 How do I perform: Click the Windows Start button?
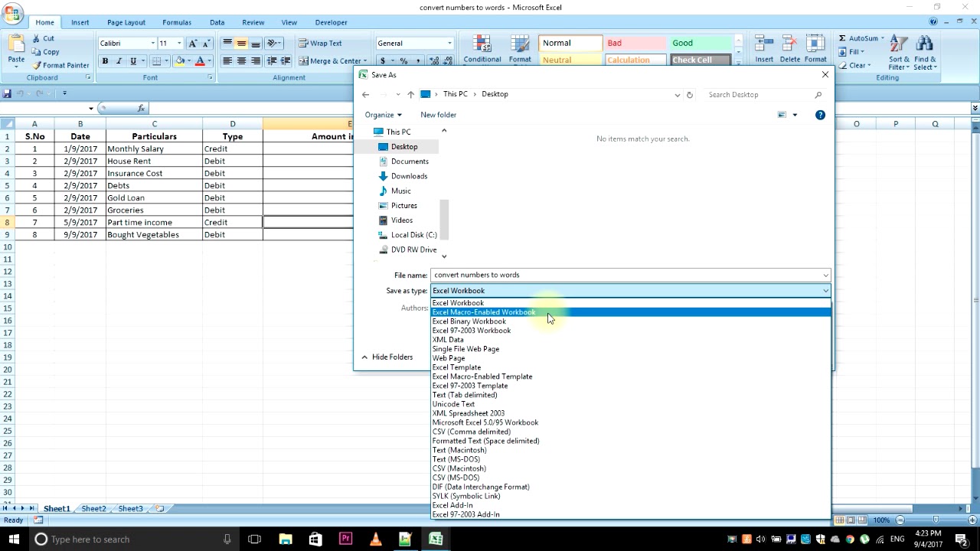tap(14, 540)
